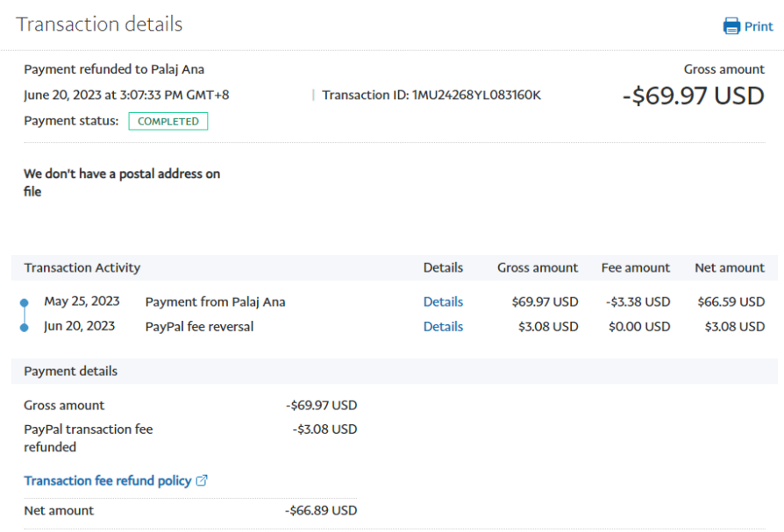Screen dimensions: 784x532
Task: Click the printer icon
Action: point(731,26)
